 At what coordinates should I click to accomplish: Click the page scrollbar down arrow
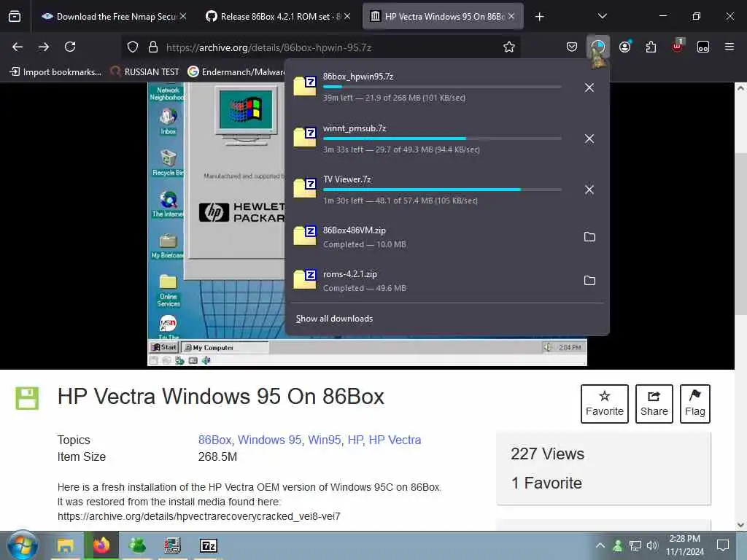pyautogui.click(x=740, y=525)
